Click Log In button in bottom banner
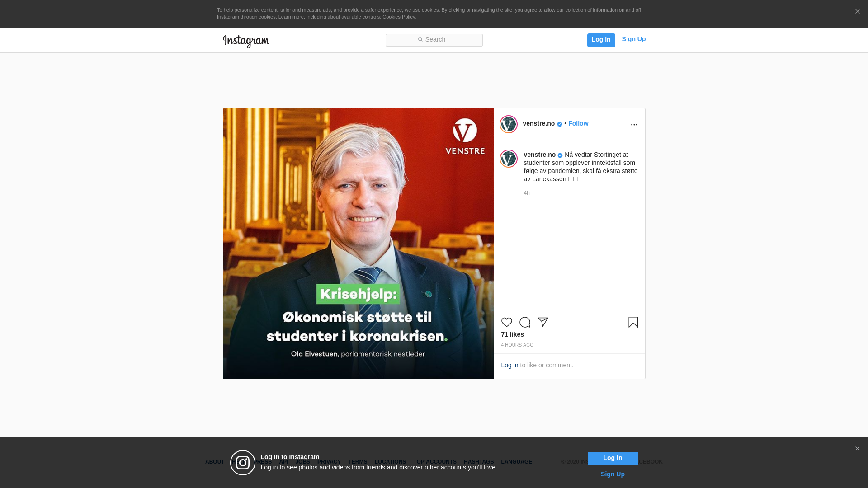This screenshot has height=488, width=868. [x=613, y=458]
